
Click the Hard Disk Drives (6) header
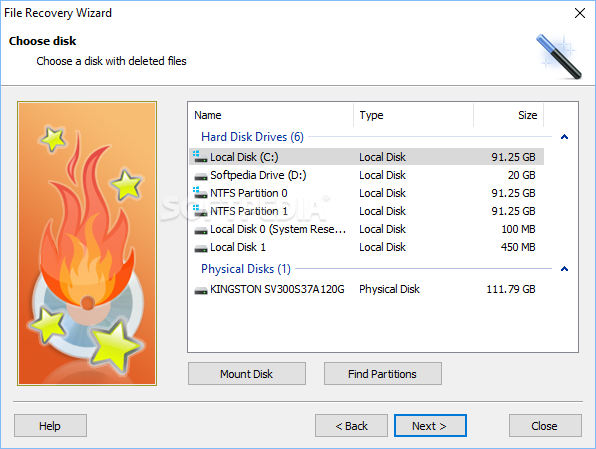click(x=252, y=137)
